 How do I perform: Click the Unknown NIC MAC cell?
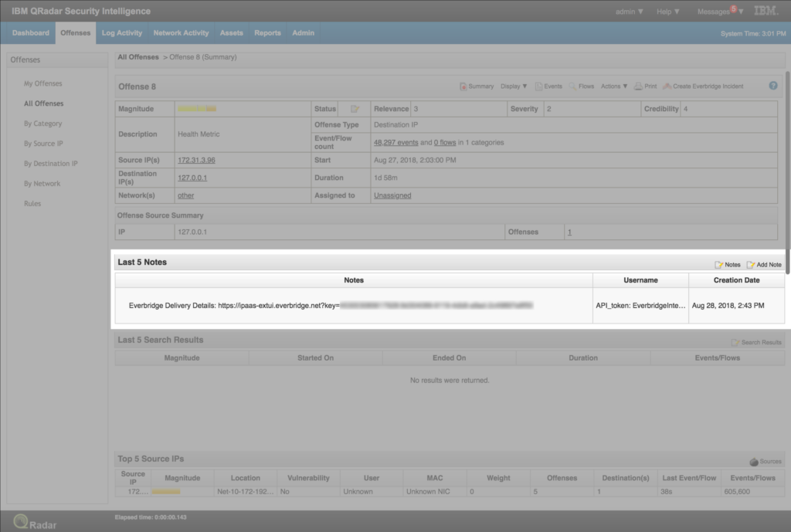[435, 492]
